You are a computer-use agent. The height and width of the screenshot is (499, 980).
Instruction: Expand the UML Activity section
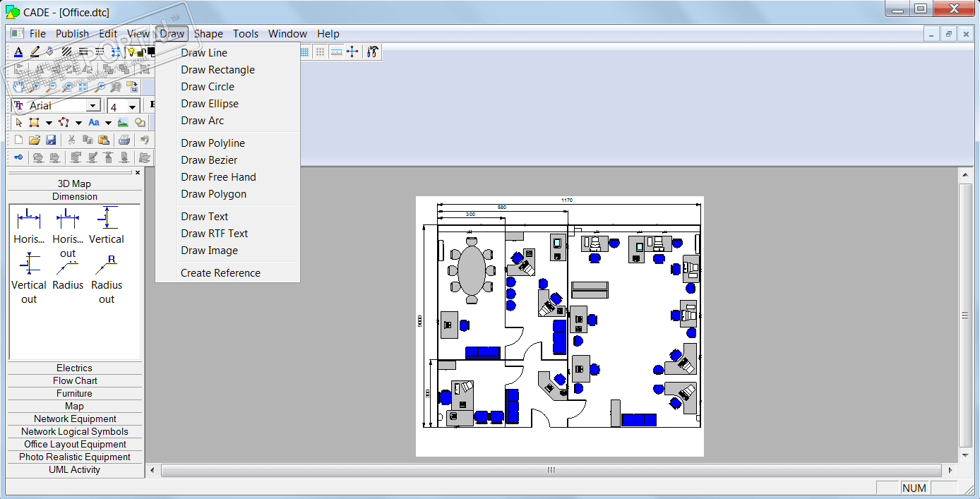[75, 469]
